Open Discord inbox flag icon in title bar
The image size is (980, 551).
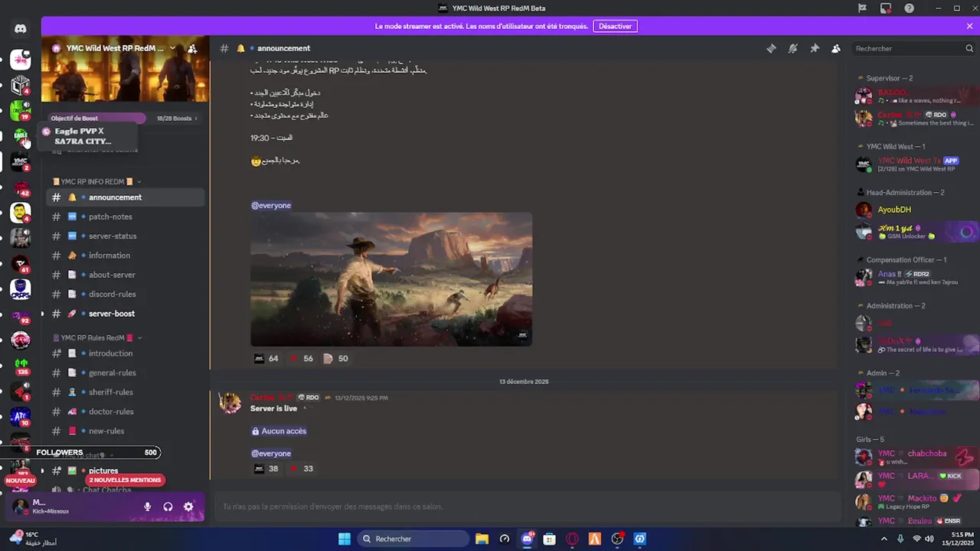click(x=862, y=8)
